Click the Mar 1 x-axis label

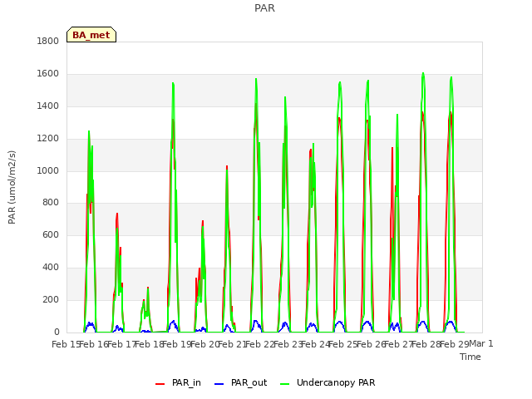point(481,343)
